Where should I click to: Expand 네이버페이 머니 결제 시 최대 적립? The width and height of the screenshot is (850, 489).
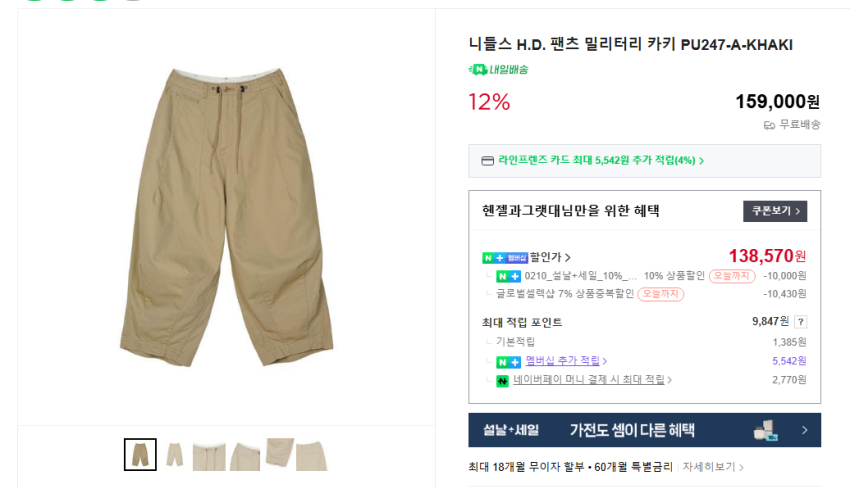click(x=589, y=380)
